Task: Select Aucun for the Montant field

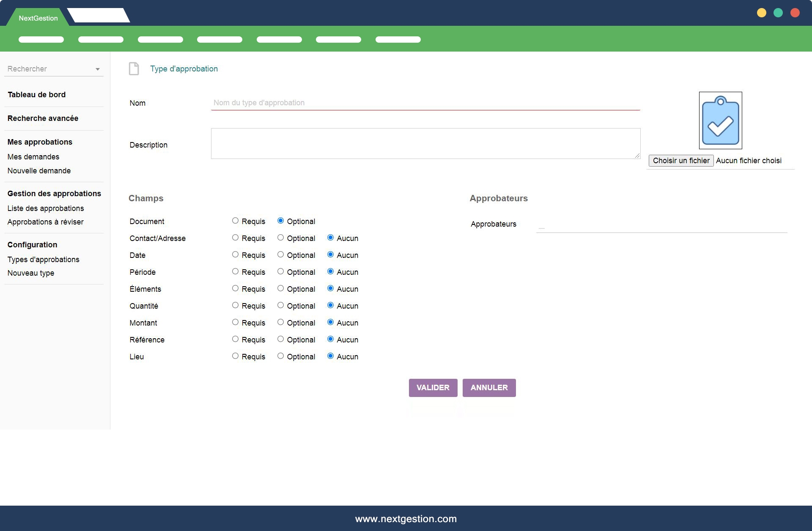Action: click(330, 322)
